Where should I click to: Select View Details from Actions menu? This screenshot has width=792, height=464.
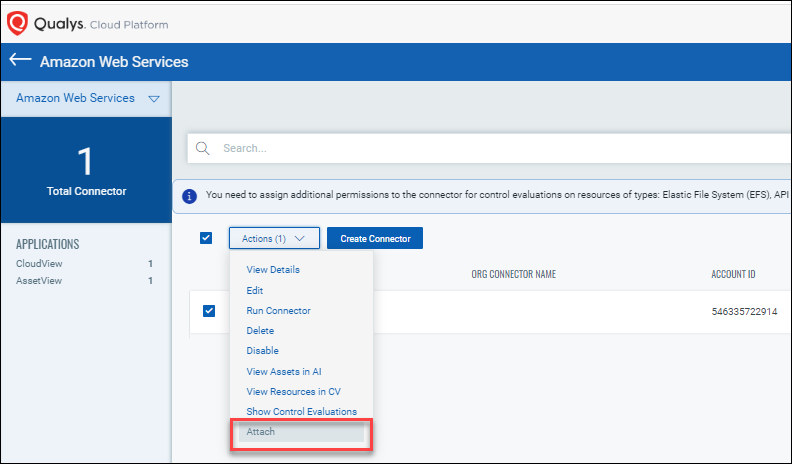273,270
